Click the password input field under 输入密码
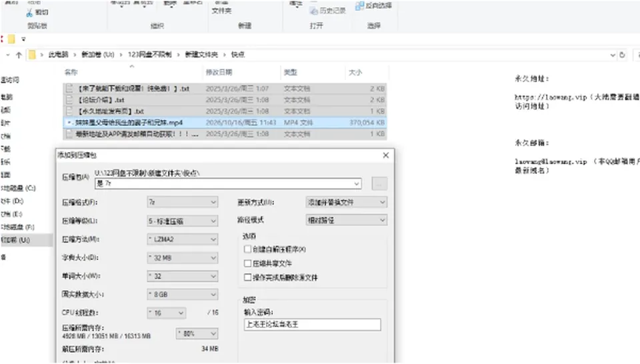The height and width of the screenshot is (364, 640). click(312, 325)
